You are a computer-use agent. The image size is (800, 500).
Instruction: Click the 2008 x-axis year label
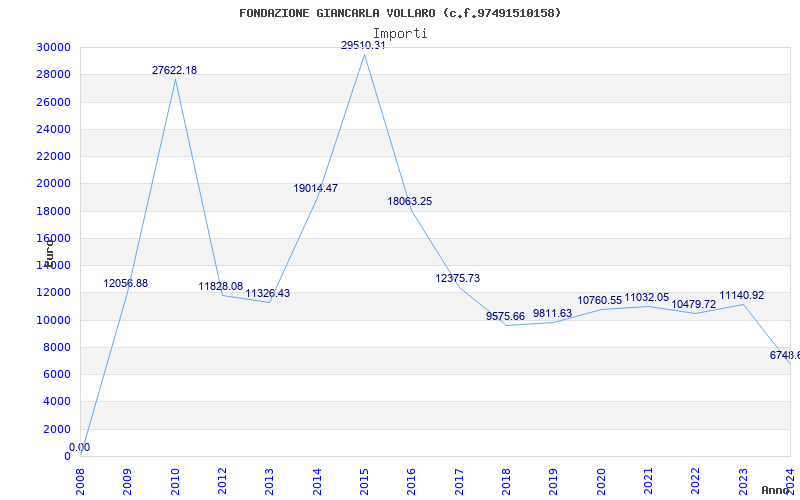(80, 482)
